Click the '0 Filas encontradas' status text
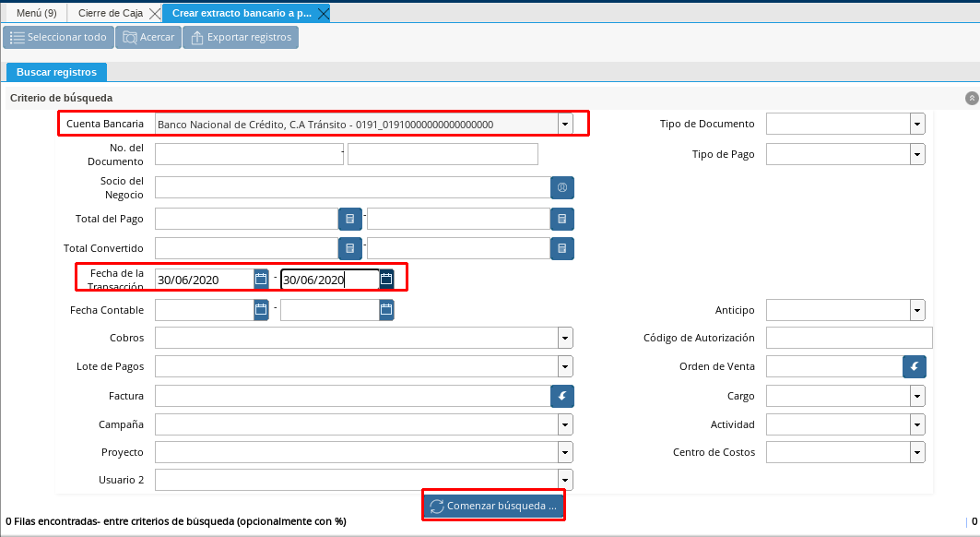This screenshot has height=537, width=980. pyautogui.click(x=175, y=521)
